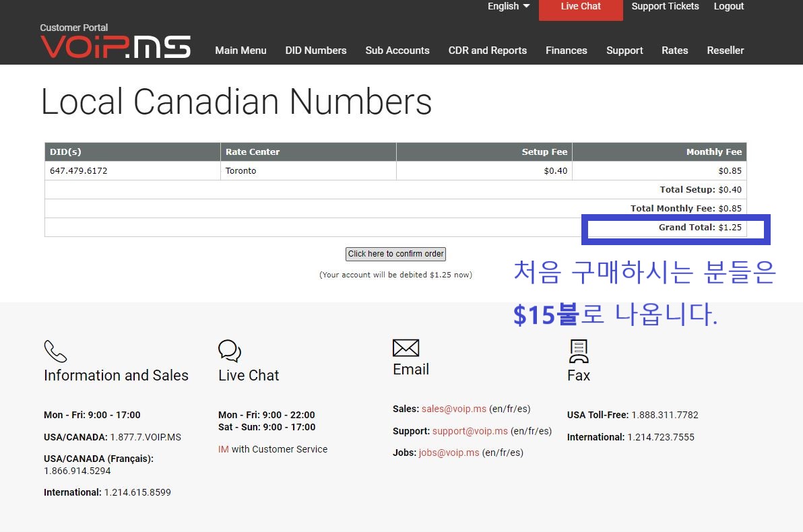Click the Information and Sales heading
Screen dimensions: 803x532
coord(117,375)
